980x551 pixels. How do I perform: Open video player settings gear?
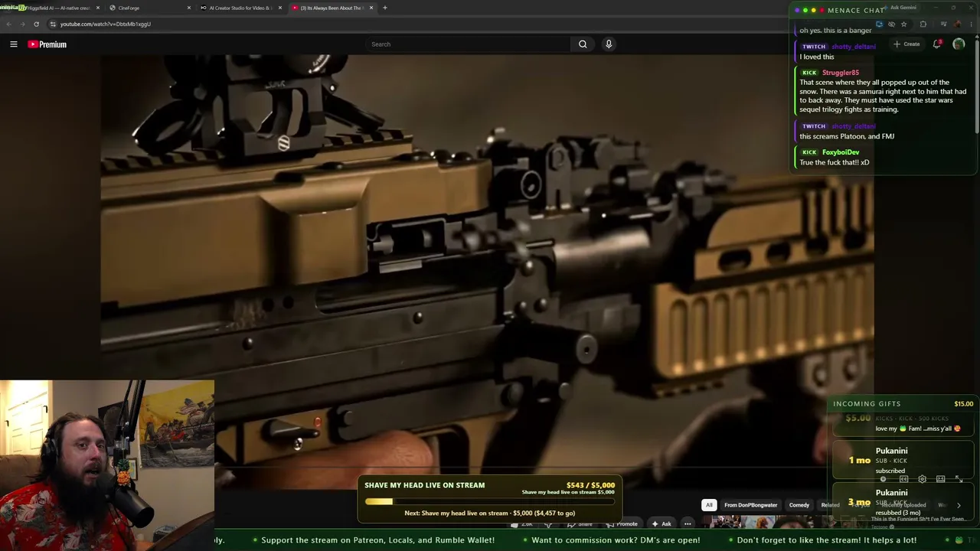[922, 479]
